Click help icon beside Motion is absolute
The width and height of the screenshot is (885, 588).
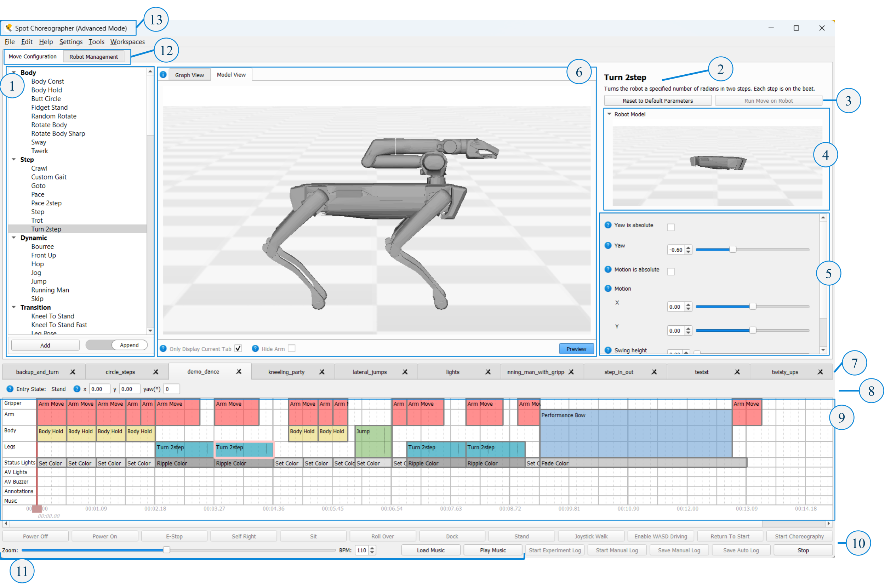608,269
